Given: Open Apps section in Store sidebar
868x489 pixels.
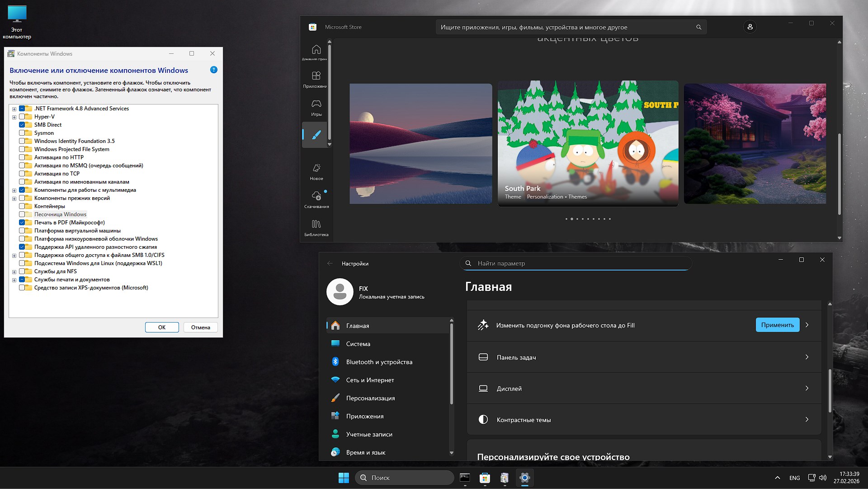Looking at the screenshot, I should [x=316, y=79].
